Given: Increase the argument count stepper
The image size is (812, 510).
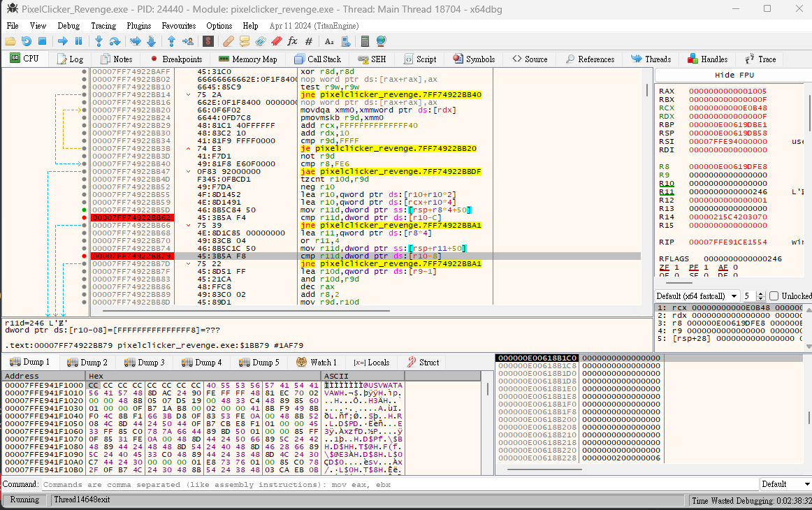Looking at the screenshot, I should (x=762, y=293).
